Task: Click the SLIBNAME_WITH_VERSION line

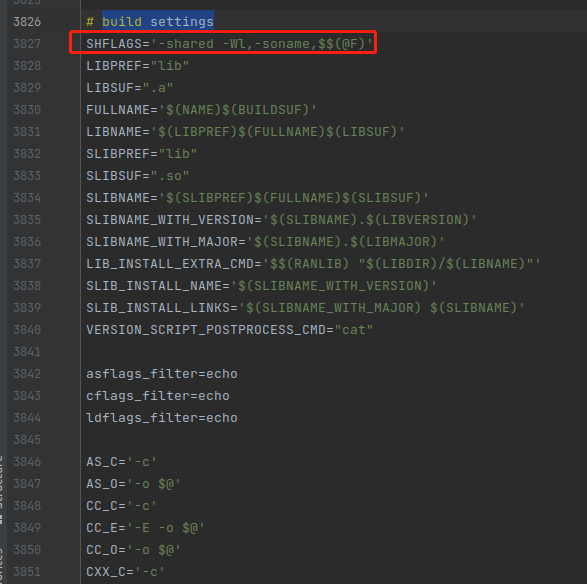Action: click(x=281, y=220)
